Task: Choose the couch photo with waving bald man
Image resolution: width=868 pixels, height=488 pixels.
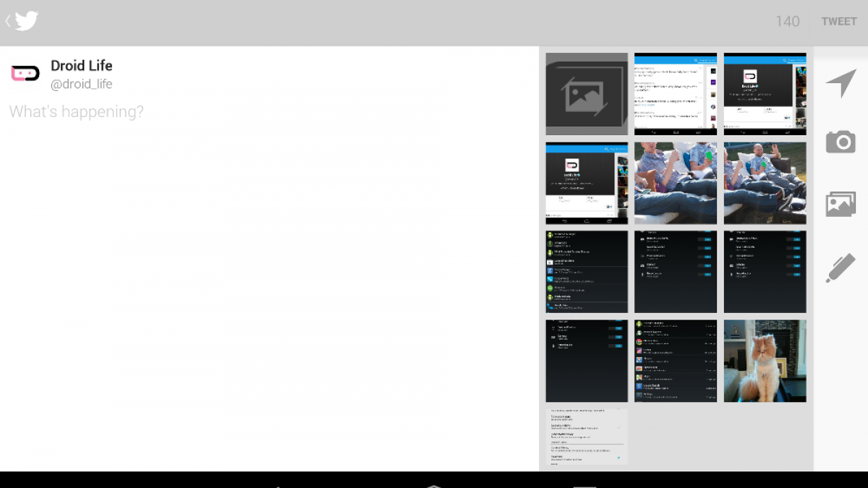Action: coord(765,183)
